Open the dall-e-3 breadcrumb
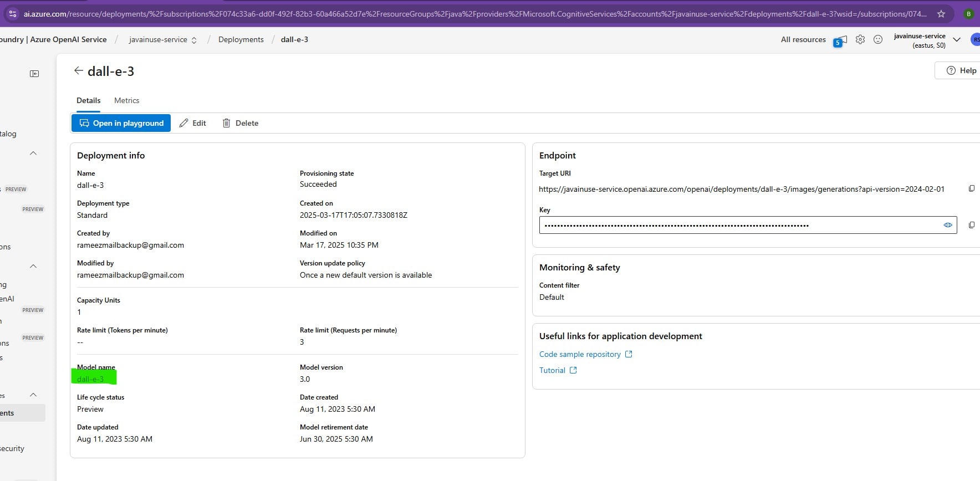Image resolution: width=980 pixels, height=481 pixels. [294, 39]
